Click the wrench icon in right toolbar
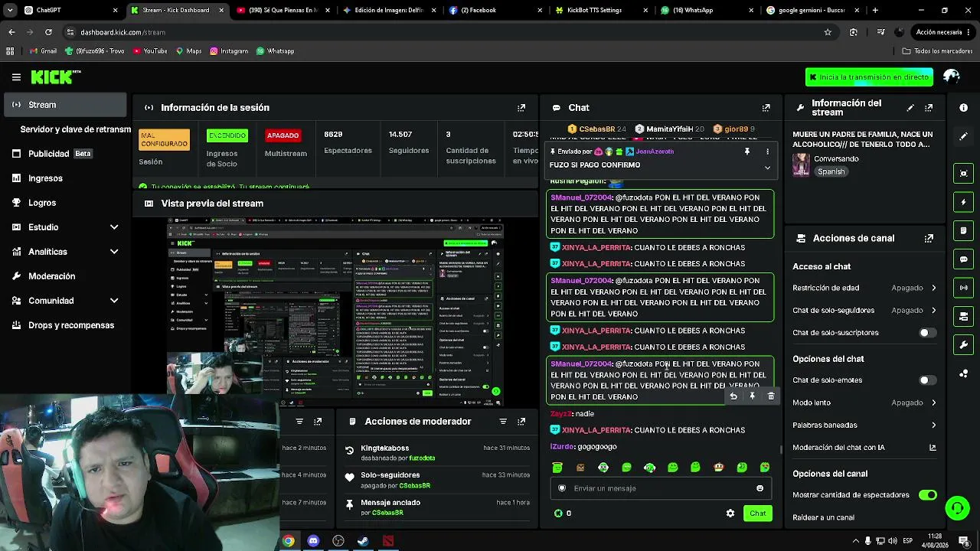Image resolution: width=980 pixels, height=551 pixels. [963, 345]
